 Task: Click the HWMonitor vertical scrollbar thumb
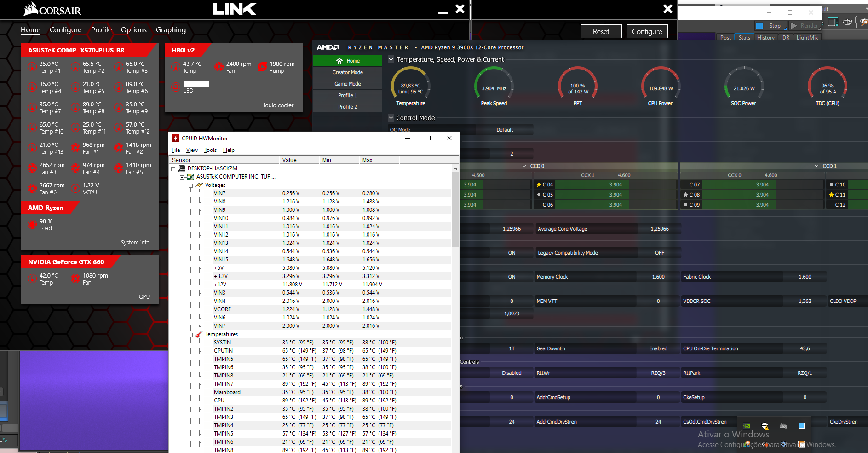point(455,209)
